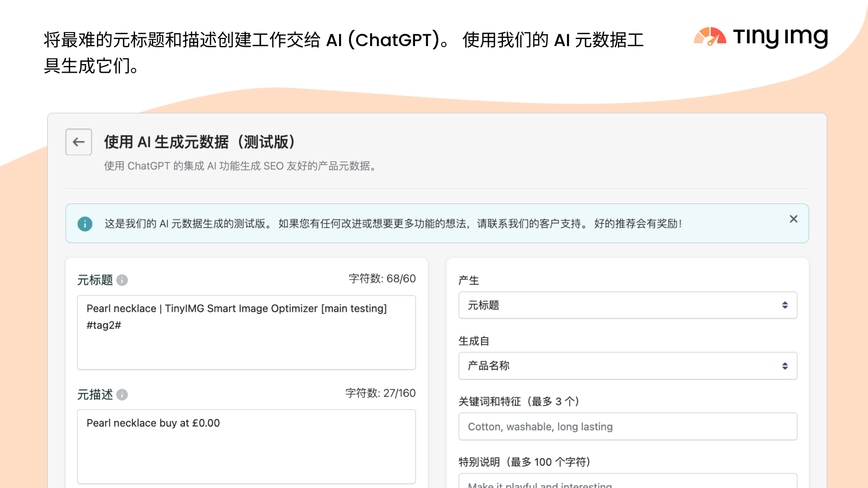The image size is (868, 488).
Task: Click the TinyIMG logo
Action: [761, 37]
